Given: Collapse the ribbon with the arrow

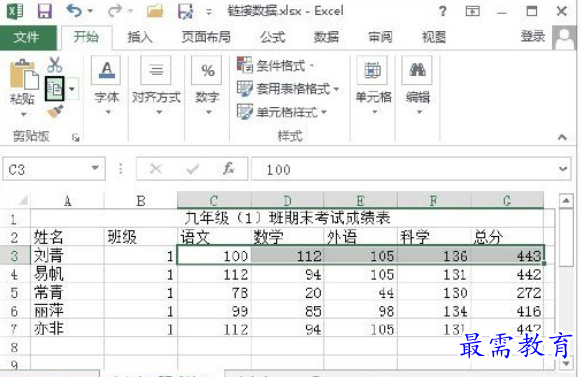Looking at the screenshot, I should (x=562, y=138).
